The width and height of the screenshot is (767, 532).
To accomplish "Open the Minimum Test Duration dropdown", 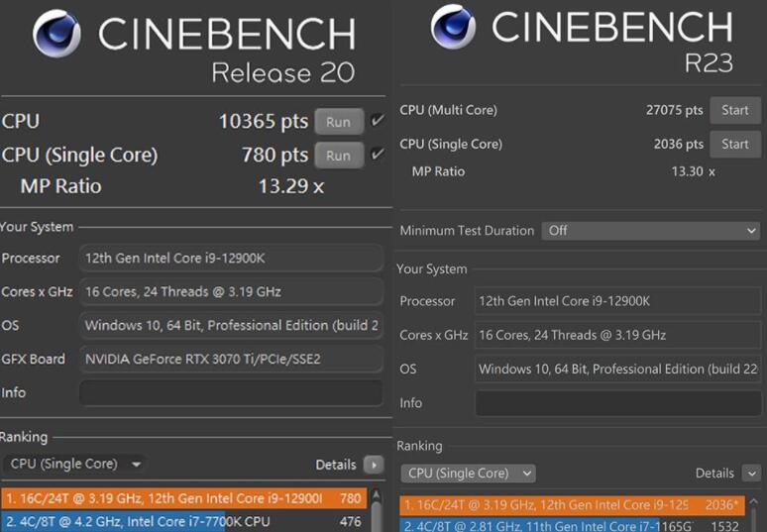I will [651, 231].
